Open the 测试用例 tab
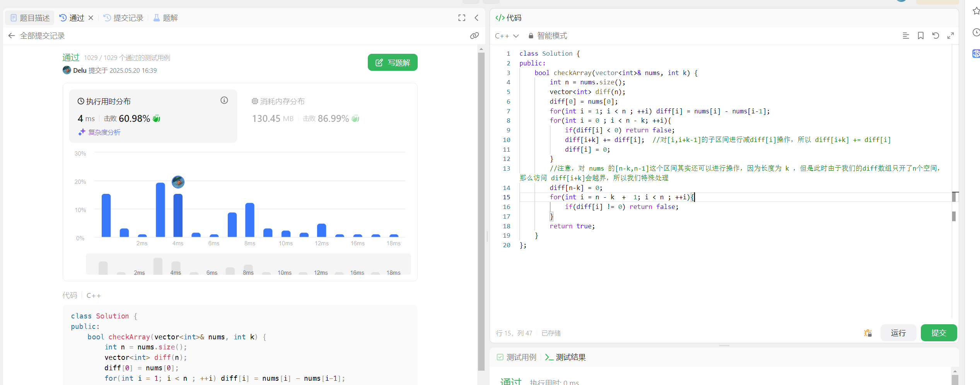Screen dimensions: 980x385 pyautogui.click(x=517, y=357)
